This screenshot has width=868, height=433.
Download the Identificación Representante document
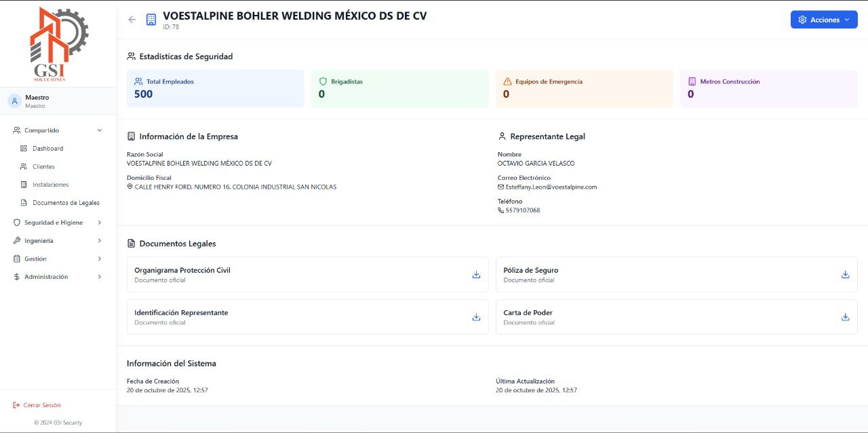(476, 317)
